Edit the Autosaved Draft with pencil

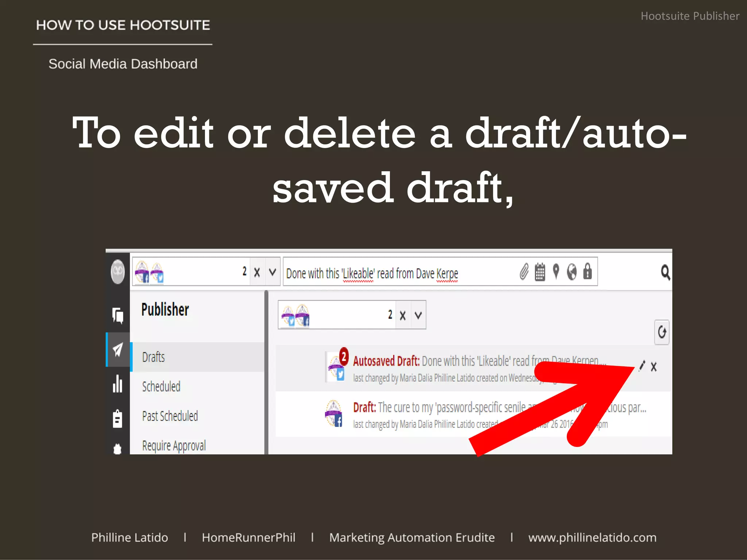tap(642, 366)
